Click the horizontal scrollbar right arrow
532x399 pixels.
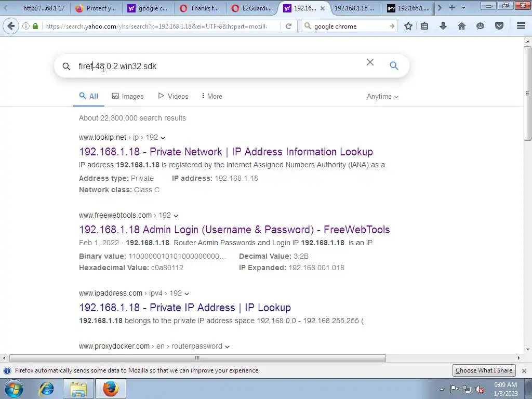(519, 358)
